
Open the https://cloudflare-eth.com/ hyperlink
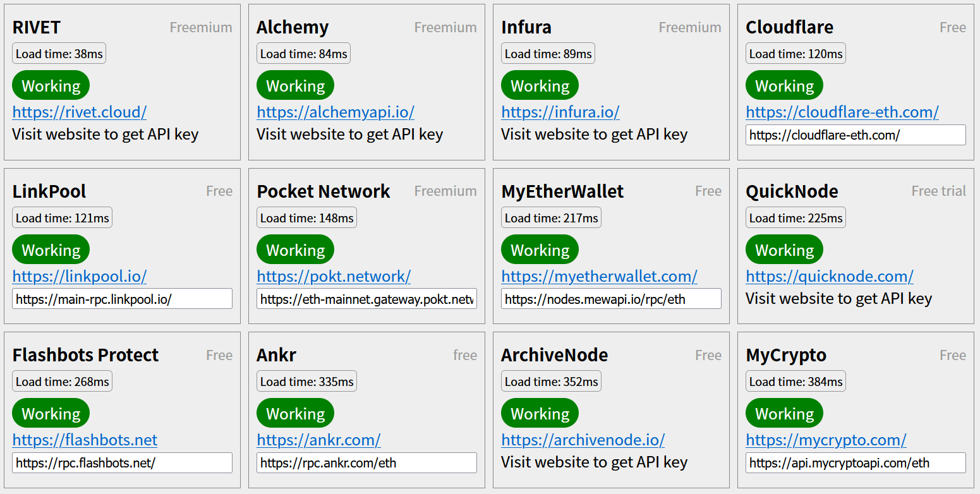tap(842, 112)
